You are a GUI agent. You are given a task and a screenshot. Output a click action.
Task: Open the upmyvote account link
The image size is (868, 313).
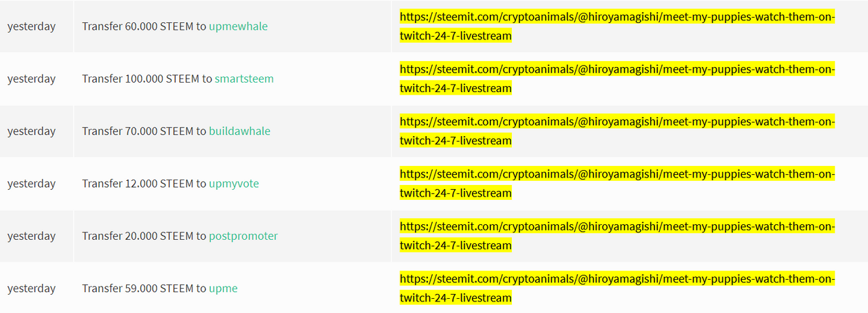[234, 184]
